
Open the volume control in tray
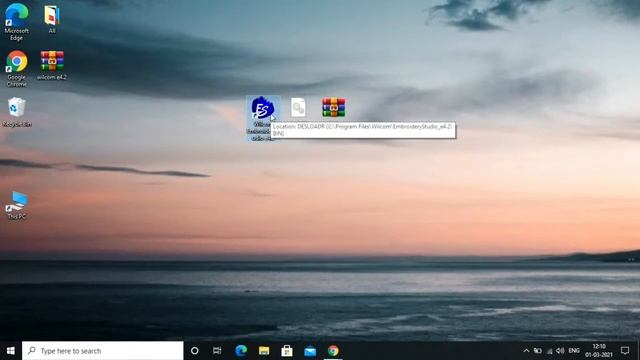point(560,351)
